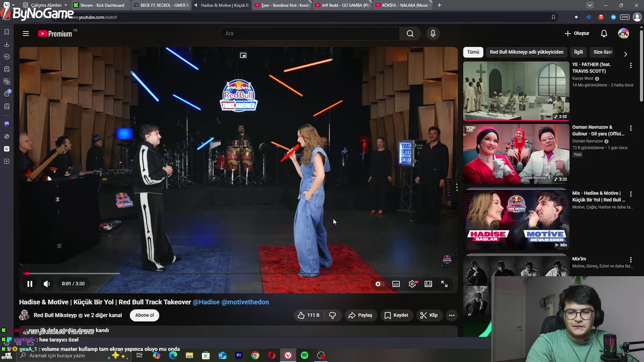Toggle autoplay switch in the player

coord(378,284)
